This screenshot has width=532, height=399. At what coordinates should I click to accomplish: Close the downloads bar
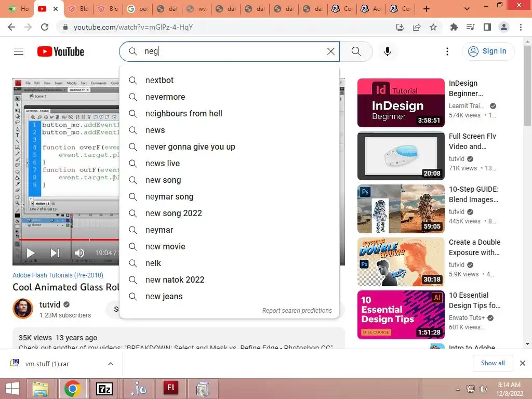tap(523, 363)
